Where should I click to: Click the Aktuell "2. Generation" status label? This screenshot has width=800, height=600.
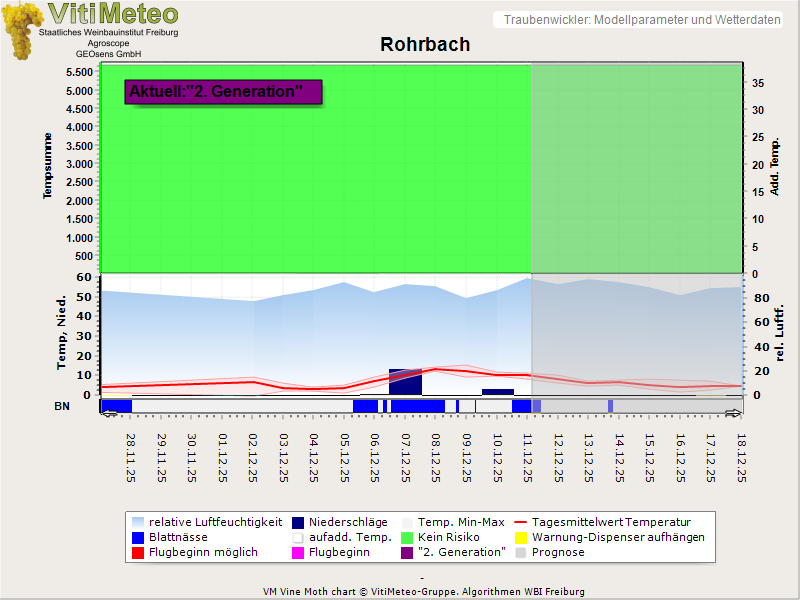pos(223,92)
